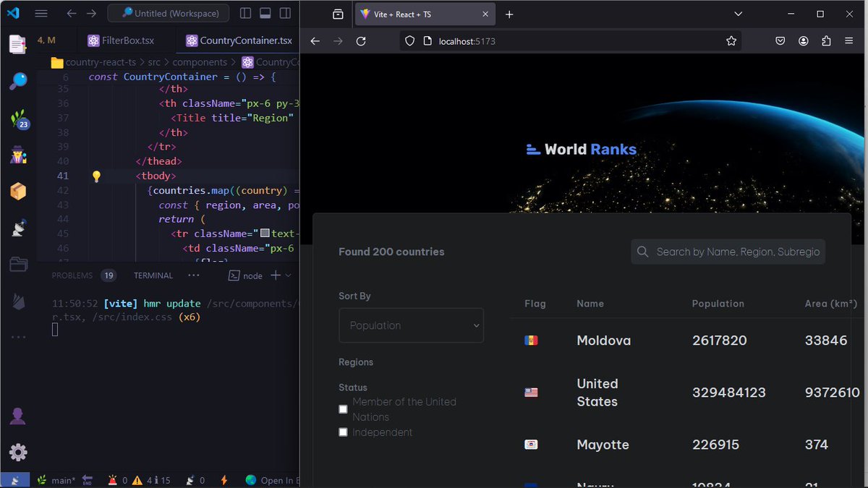Click the components breadcrumb segment
Viewport: 868px width, 488px height.
click(x=200, y=63)
